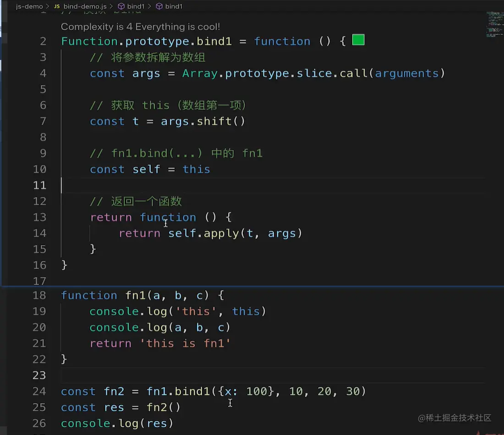Viewport: 504px width, 435px height.
Task: Click the string 'this is fn1'
Action: click(x=186, y=343)
